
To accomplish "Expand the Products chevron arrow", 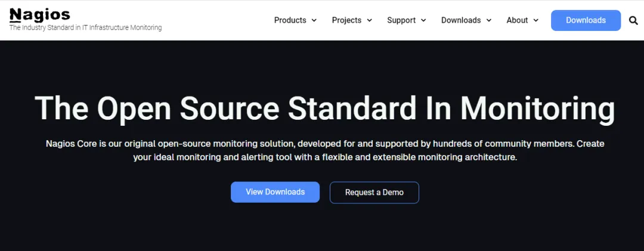I will 314,20.
